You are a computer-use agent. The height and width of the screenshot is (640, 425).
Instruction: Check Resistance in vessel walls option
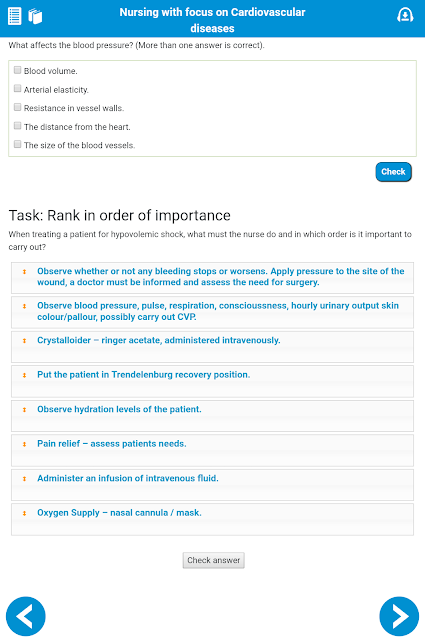(18, 107)
